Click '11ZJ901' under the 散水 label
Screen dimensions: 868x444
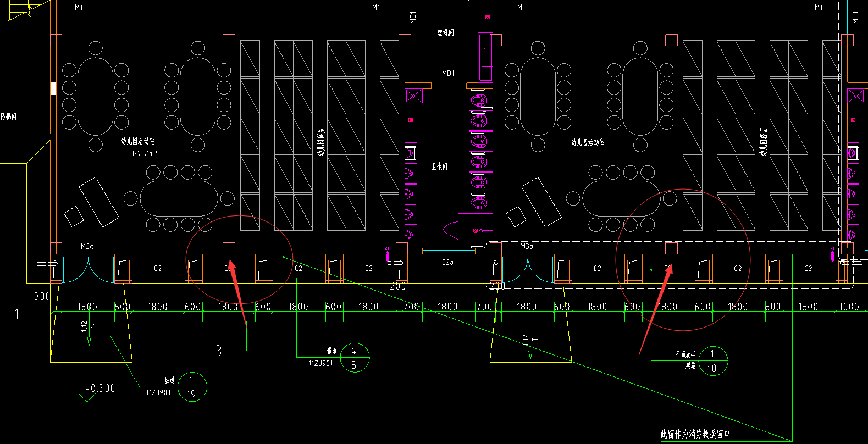tap(320, 363)
